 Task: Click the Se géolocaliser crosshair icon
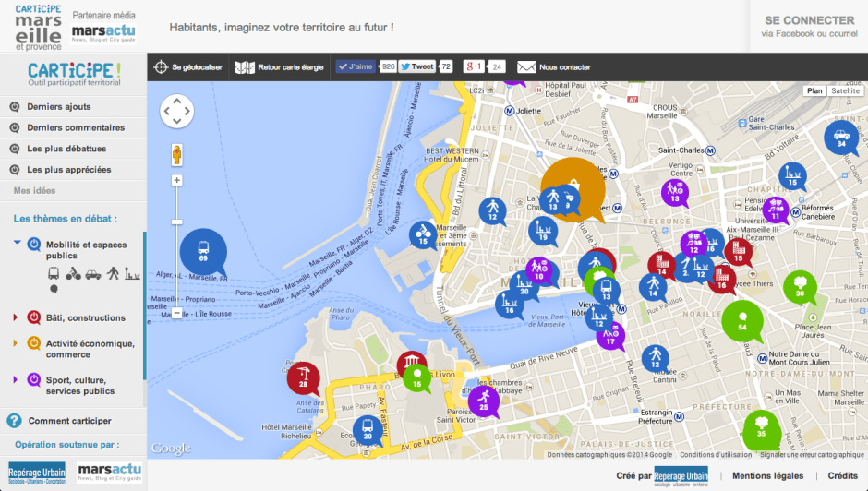tap(161, 66)
